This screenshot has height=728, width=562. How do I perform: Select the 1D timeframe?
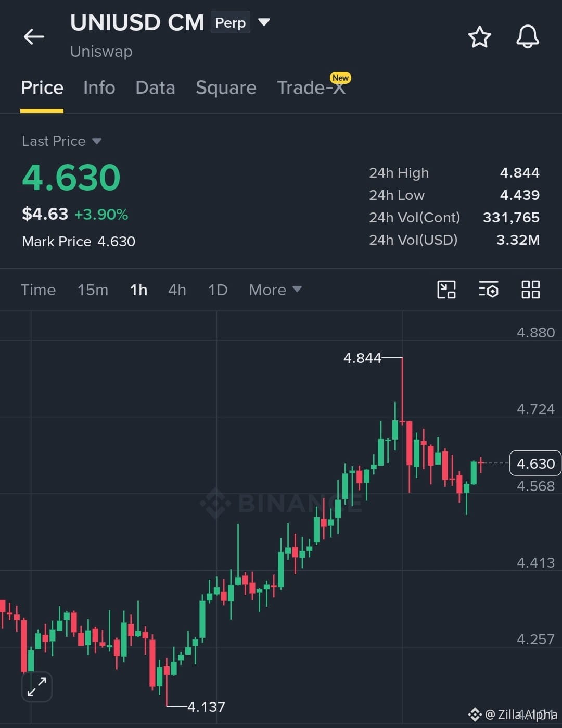[218, 290]
